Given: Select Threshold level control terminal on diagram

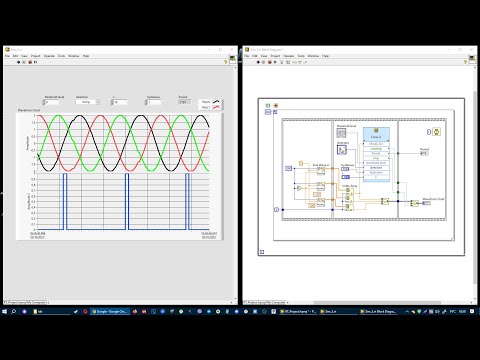Looking at the screenshot, I should click(x=341, y=133).
